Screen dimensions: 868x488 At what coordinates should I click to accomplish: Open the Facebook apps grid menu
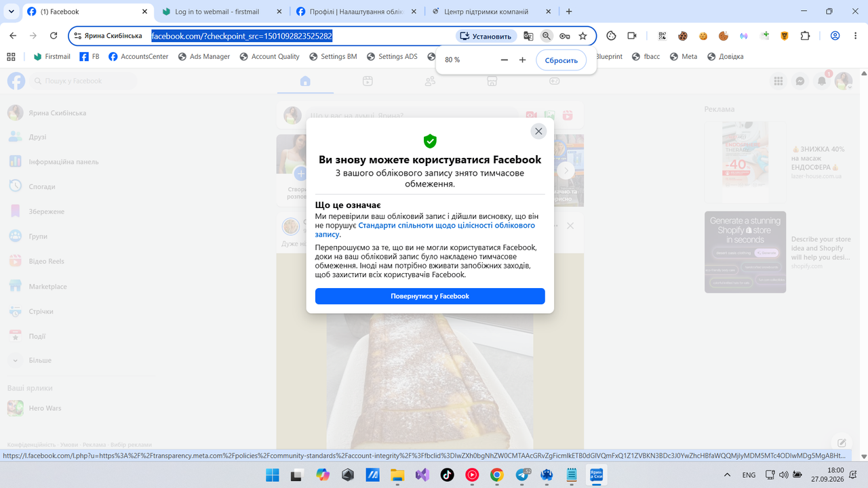778,81
